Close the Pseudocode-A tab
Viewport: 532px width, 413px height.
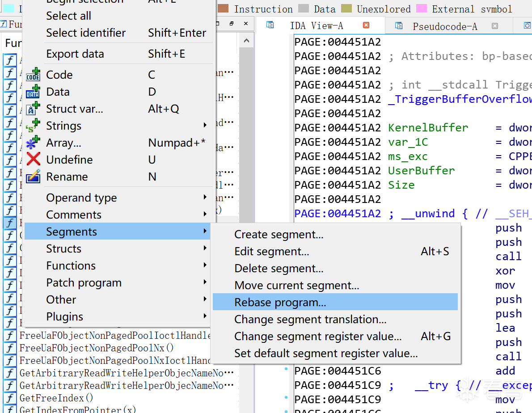(x=495, y=26)
